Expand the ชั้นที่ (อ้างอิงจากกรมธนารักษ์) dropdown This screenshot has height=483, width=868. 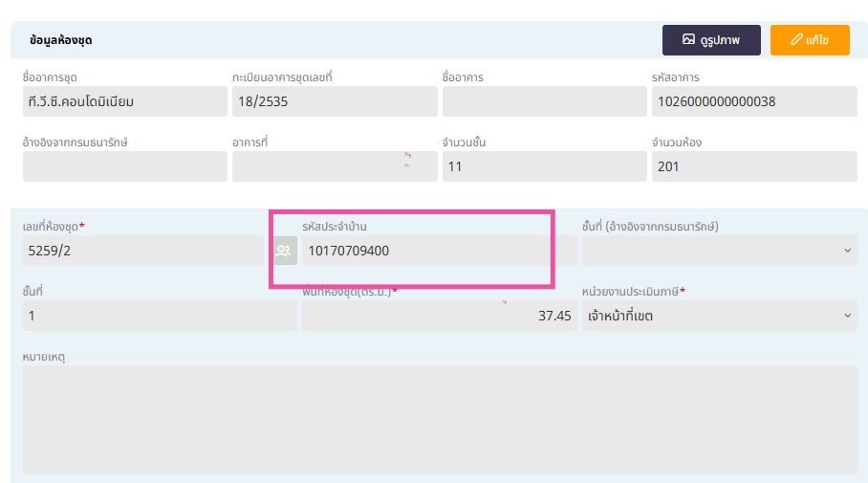pos(719,251)
